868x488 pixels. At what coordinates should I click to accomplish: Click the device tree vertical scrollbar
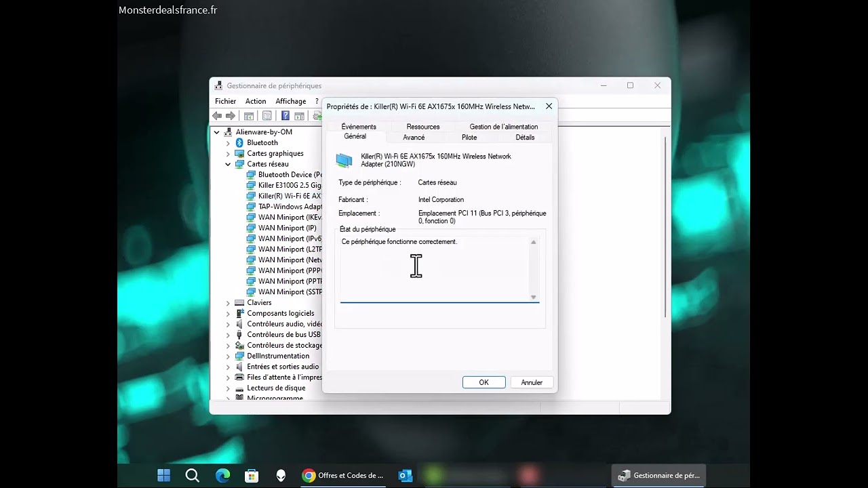coord(665,227)
